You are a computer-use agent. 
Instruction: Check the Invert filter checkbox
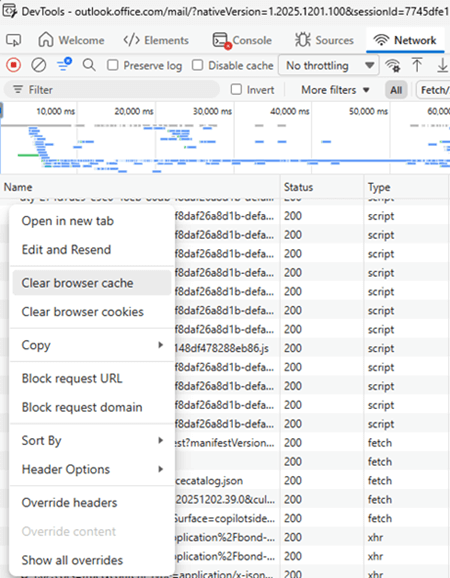coord(236,90)
